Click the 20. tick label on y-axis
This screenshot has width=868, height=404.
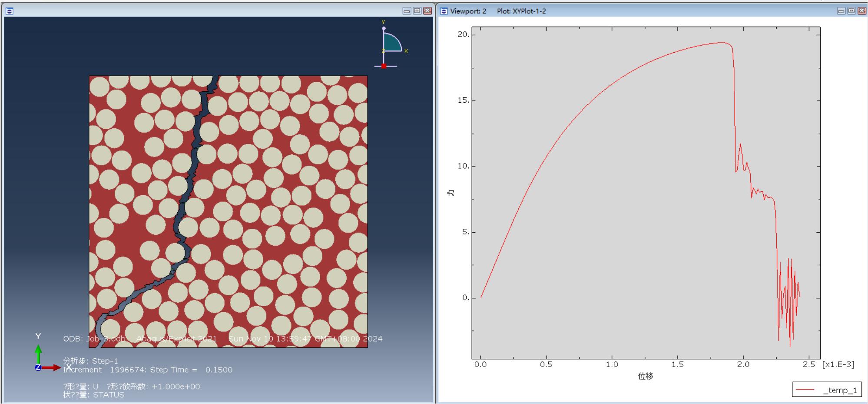pyautogui.click(x=463, y=34)
